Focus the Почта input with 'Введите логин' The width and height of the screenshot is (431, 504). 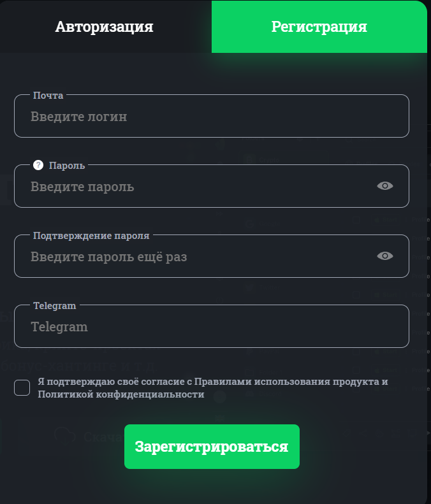212,116
